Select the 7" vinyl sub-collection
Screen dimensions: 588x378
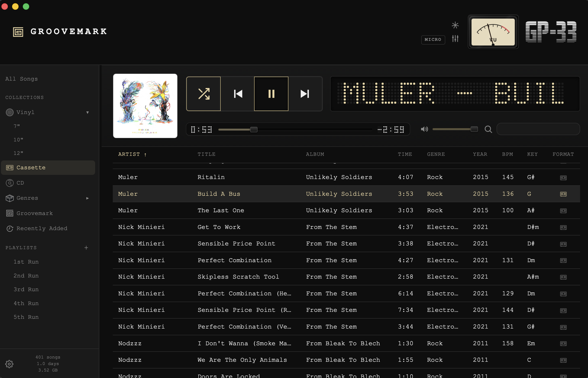point(17,126)
